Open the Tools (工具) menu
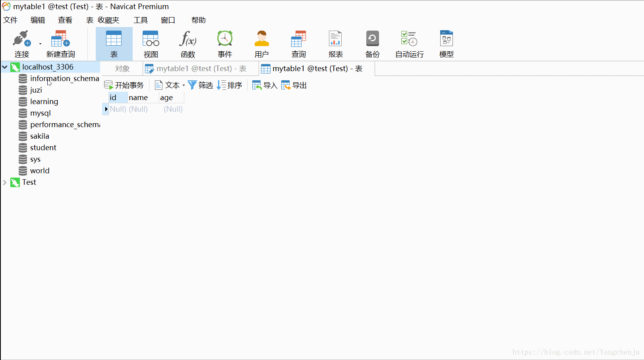This screenshot has width=644, height=360. tap(140, 20)
